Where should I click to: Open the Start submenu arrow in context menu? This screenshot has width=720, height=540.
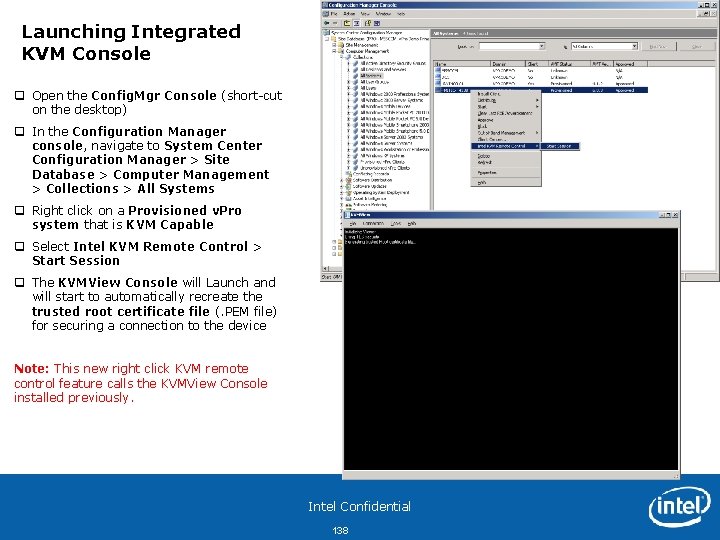pos(537,107)
